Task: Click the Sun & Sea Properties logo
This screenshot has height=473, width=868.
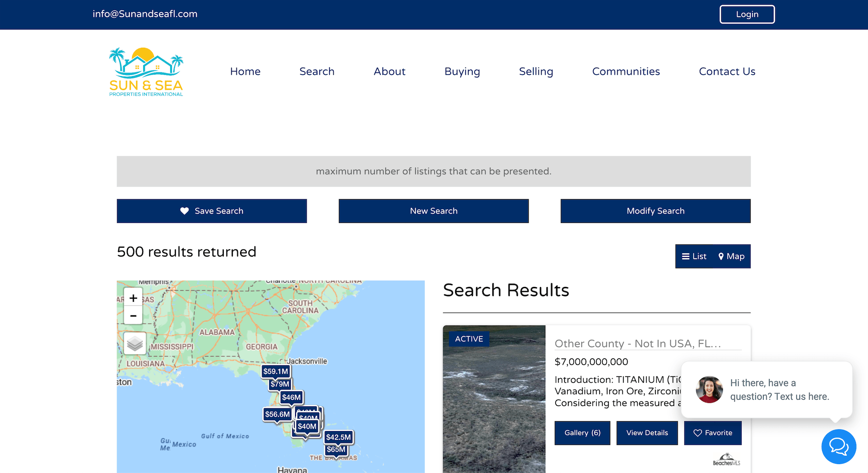Action: pyautogui.click(x=146, y=72)
